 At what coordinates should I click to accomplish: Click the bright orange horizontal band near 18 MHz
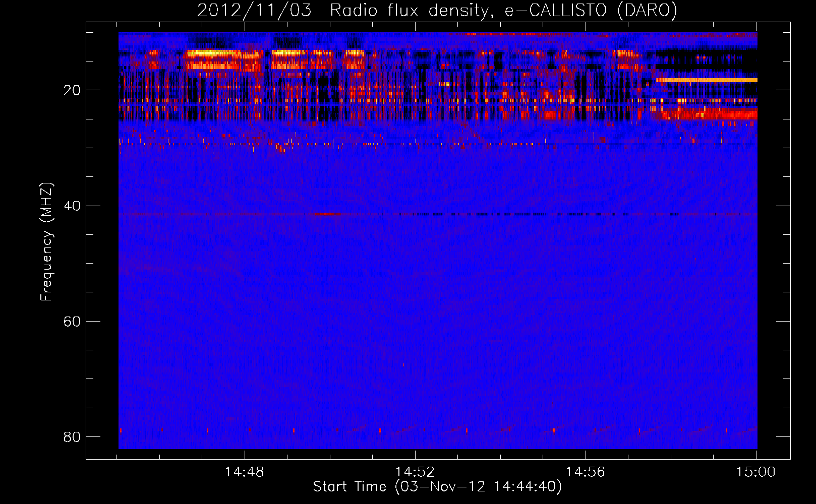coord(707,80)
